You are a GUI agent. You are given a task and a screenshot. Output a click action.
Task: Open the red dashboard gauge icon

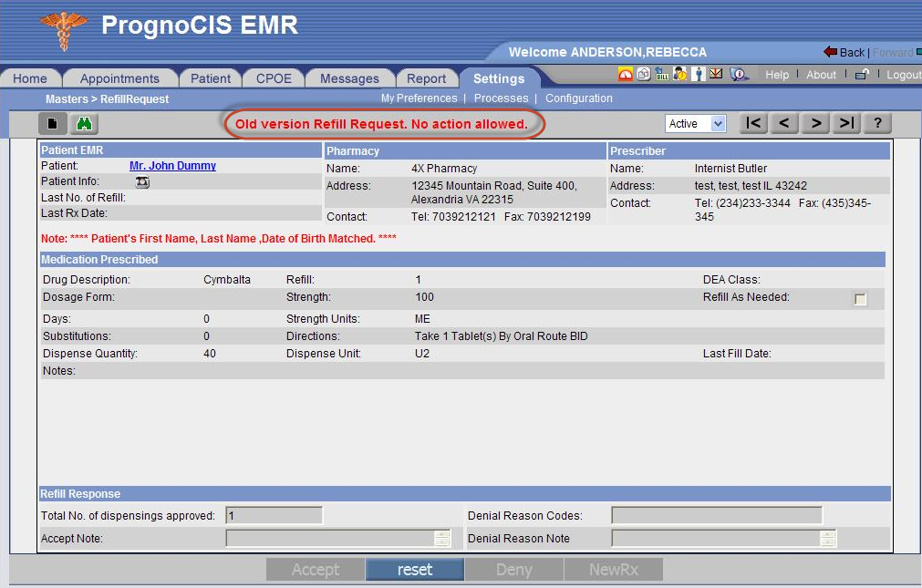(626, 74)
